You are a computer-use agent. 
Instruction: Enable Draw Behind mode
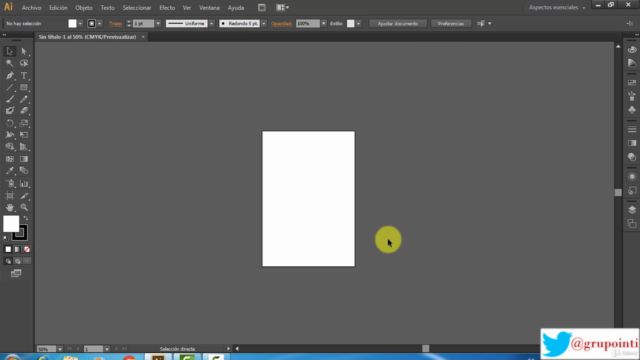17,261
